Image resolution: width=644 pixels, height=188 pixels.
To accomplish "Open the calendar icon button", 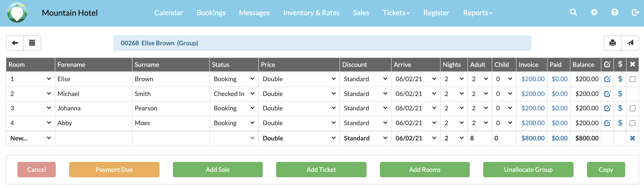I will (x=32, y=43).
